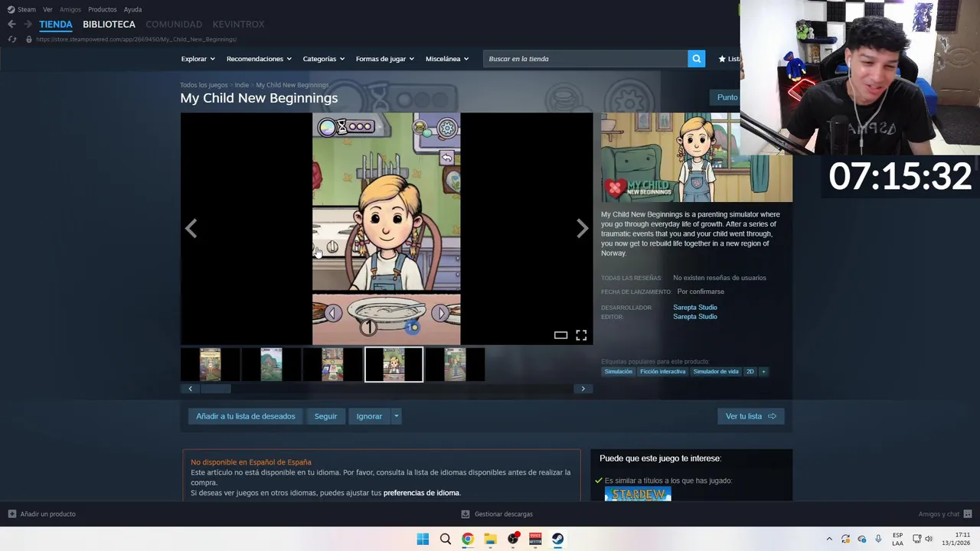Open the Productos menu

coord(102,9)
